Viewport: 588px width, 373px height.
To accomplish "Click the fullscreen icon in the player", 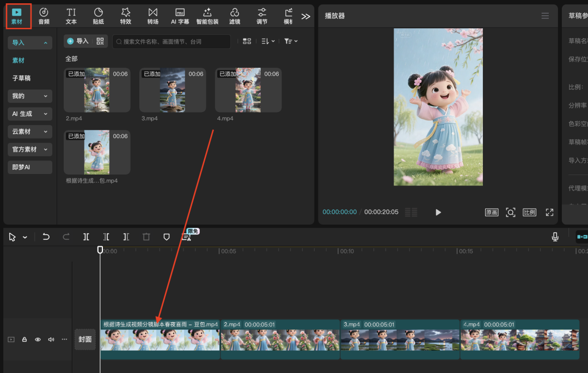I will [x=549, y=212].
